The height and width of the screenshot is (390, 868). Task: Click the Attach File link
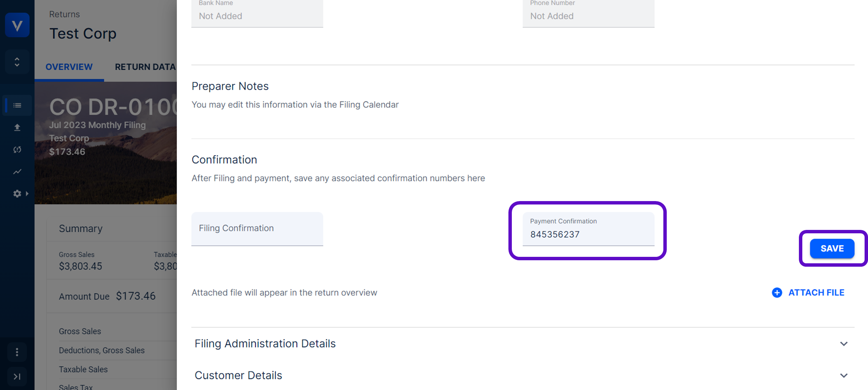point(816,292)
